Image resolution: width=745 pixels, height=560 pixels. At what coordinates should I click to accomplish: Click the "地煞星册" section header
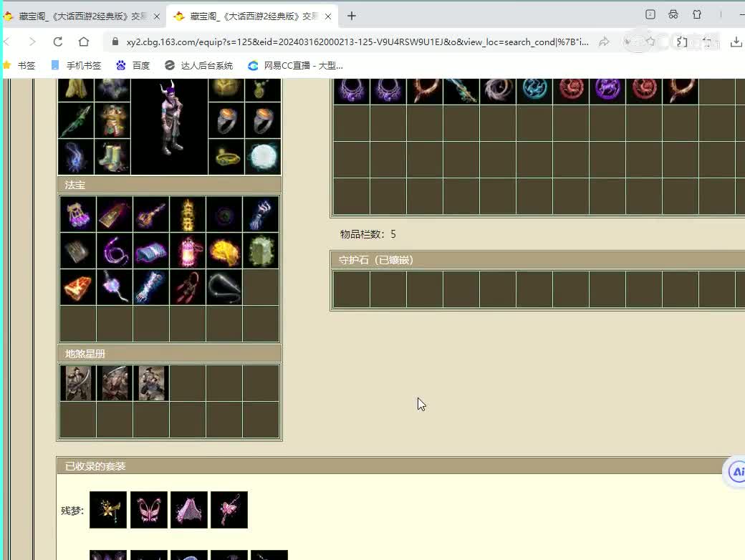170,354
